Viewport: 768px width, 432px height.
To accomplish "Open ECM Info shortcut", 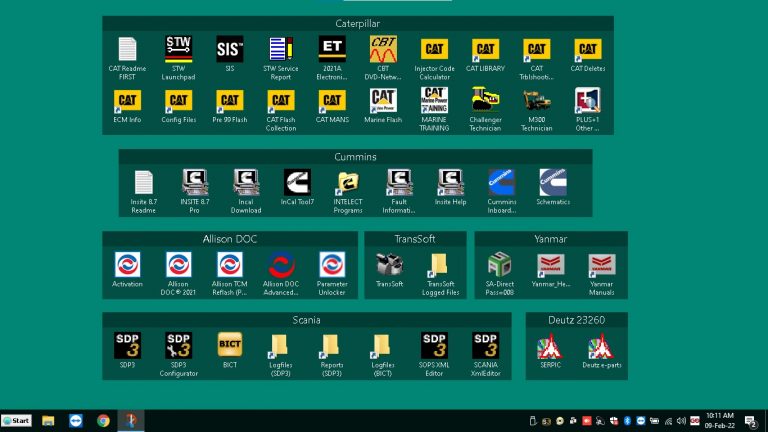I will point(127,101).
